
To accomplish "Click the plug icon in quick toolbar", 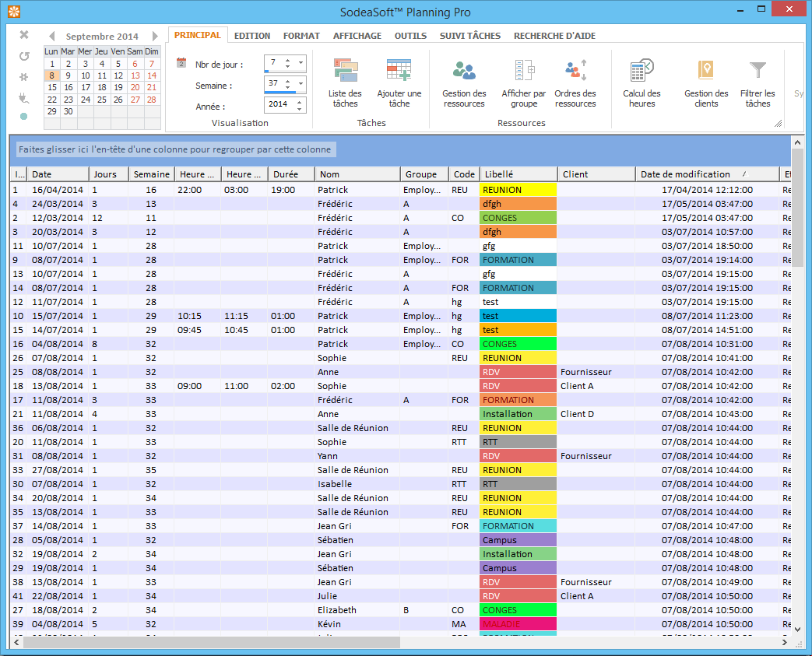I will 24,98.
